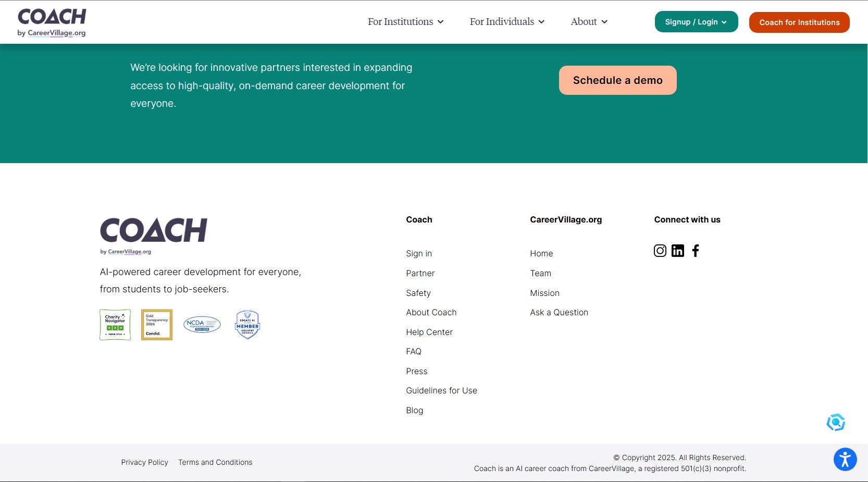Open the Instagram social icon
The width and height of the screenshot is (868, 482).
[x=660, y=251]
